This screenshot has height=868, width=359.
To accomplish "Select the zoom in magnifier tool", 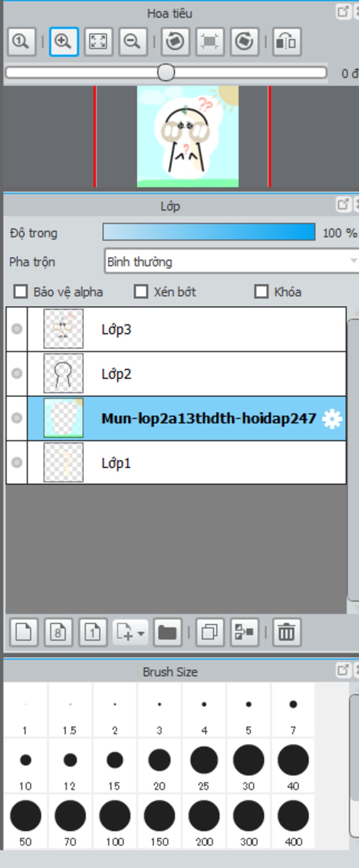I will click(x=63, y=42).
